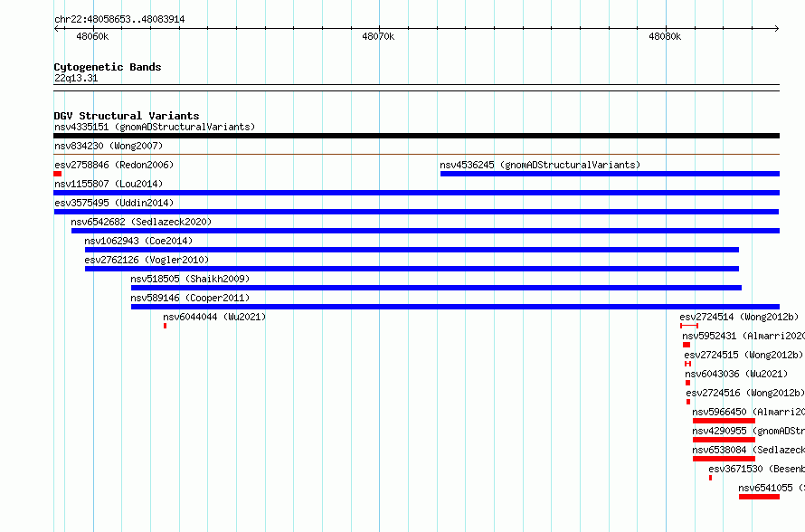Open the nsv4290955 gnomAD label
The height and width of the screenshot is (532, 805).
(x=749, y=431)
